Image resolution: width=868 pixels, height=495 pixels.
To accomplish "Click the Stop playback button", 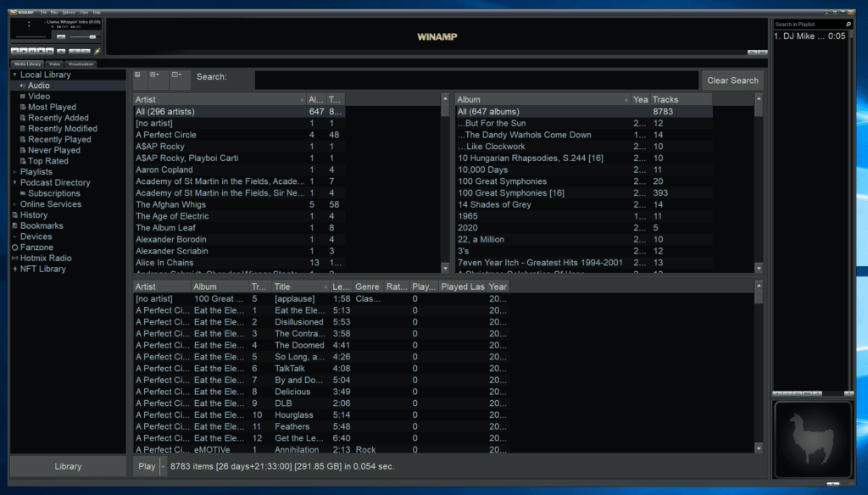I will click(39, 51).
